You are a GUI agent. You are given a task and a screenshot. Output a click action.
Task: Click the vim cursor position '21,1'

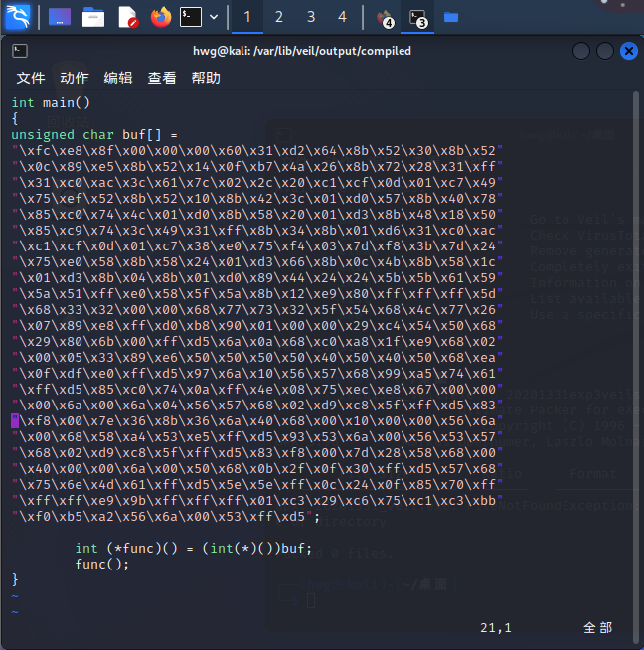pyautogui.click(x=496, y=628)
